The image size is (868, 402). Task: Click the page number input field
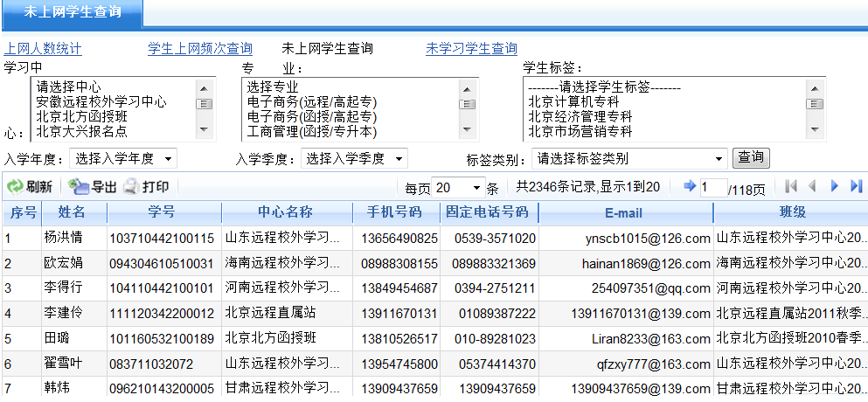(x=713, y=187)
